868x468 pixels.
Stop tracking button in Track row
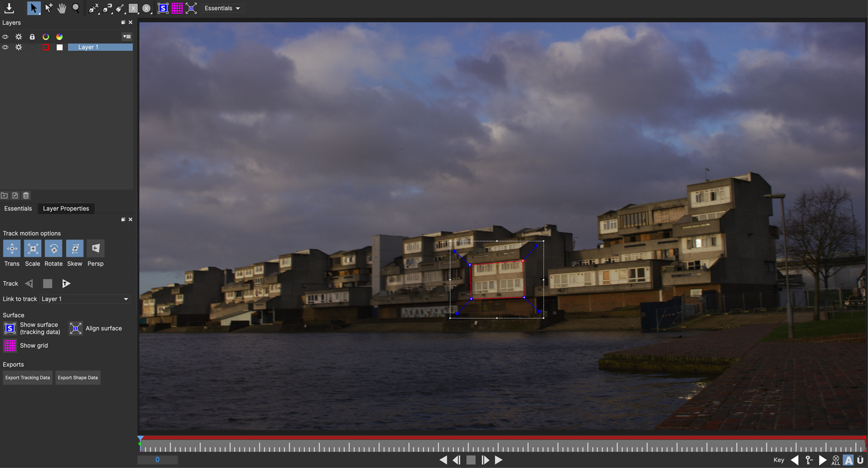[x=48, y=283]
